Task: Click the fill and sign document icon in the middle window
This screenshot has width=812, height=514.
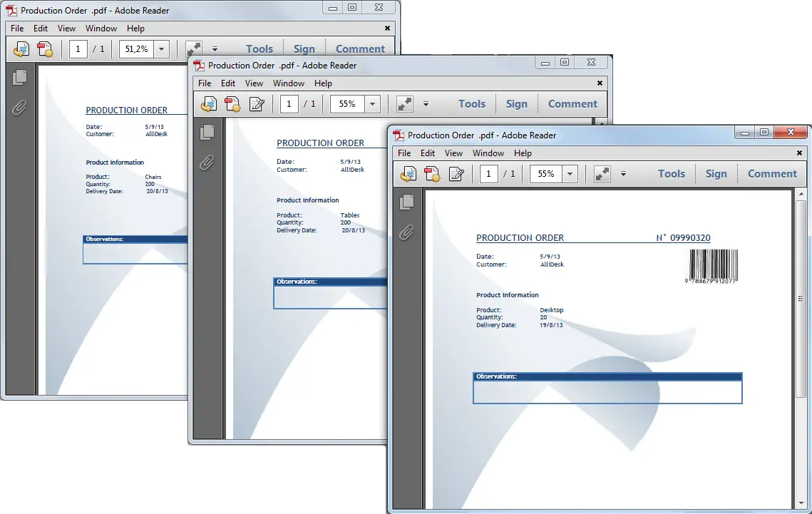Action: (257, 104)
